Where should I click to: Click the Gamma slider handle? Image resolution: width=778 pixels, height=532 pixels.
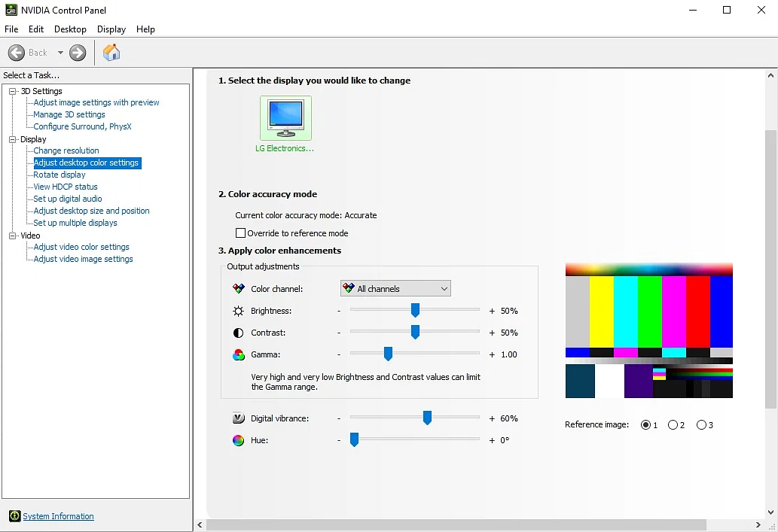pos(388,354)
